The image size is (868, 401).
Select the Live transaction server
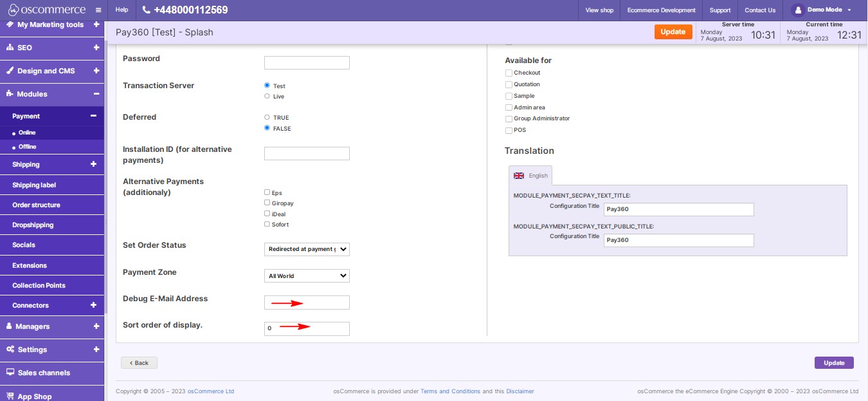[x=267, y=96]
